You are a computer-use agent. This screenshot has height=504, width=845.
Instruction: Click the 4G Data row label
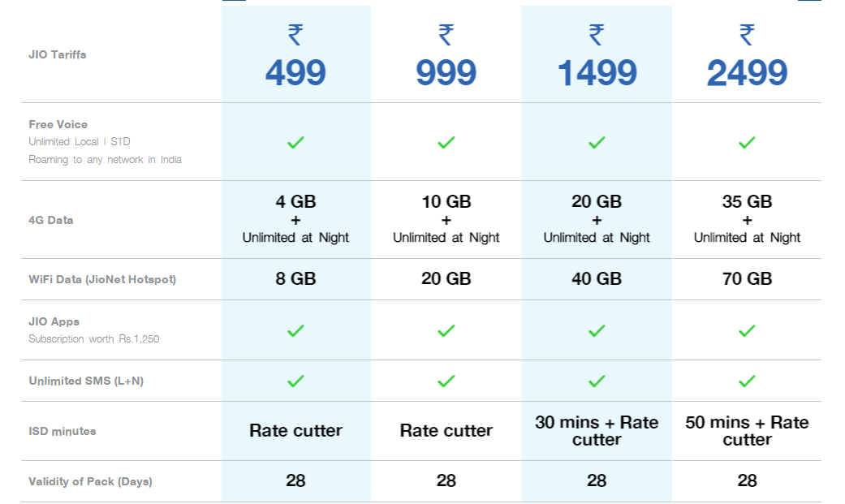tap(51, 220)
